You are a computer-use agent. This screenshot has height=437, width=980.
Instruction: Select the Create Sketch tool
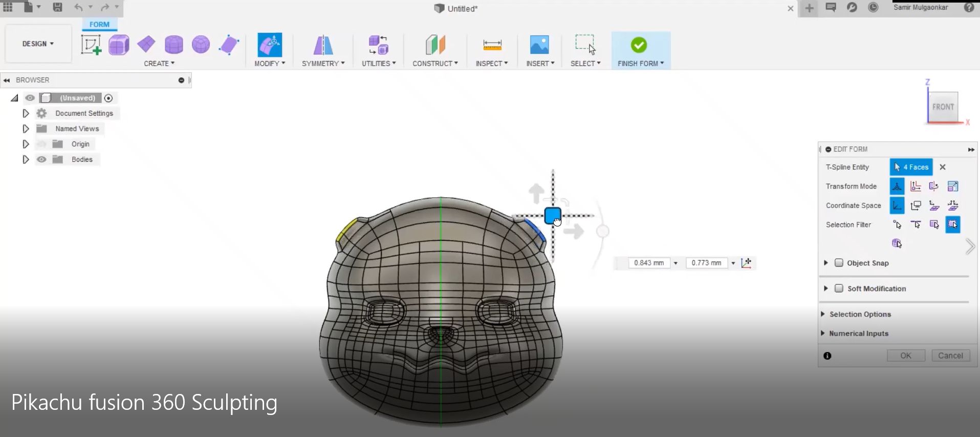91,45
